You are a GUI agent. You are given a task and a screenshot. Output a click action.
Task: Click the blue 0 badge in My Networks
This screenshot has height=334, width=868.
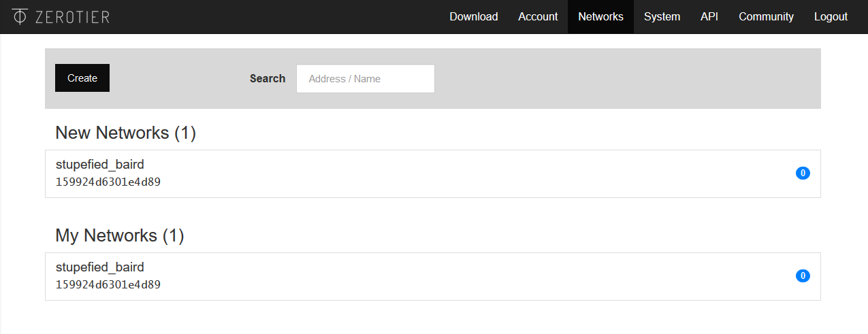point(803,276)
